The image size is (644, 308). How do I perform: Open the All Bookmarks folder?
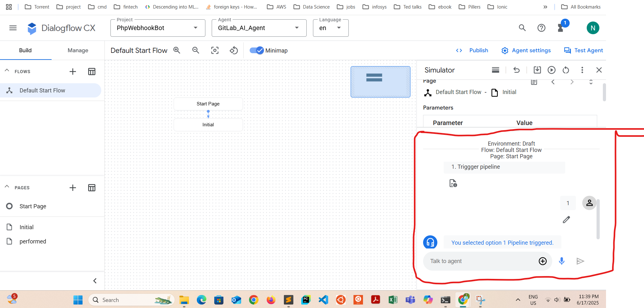tap(581, 7)
